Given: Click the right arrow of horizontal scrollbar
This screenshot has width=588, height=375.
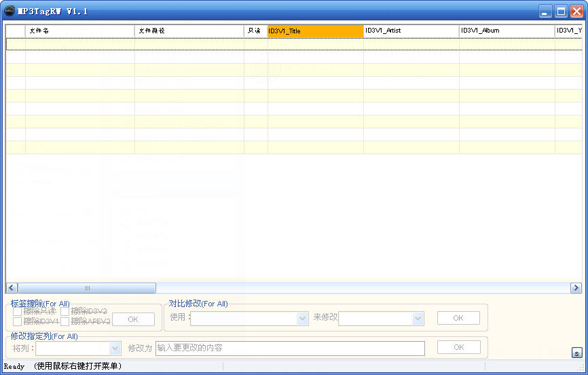Looking at the screenshot, I should click(x=576, y=288).
